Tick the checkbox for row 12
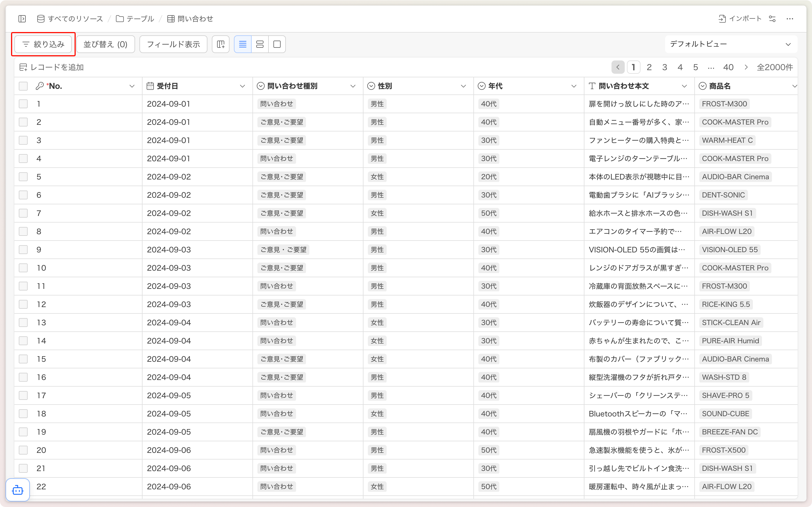The width and height of the screenshot is (812, 507). point(23,305)
